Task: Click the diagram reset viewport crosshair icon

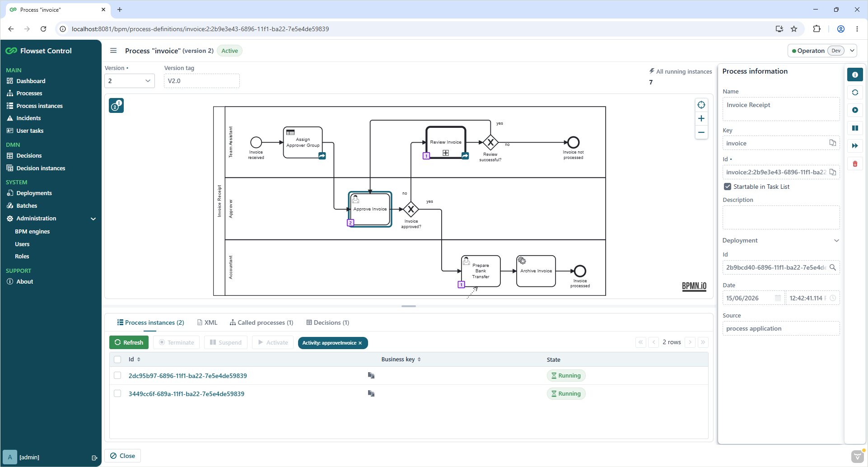Action: pos(701,105)
